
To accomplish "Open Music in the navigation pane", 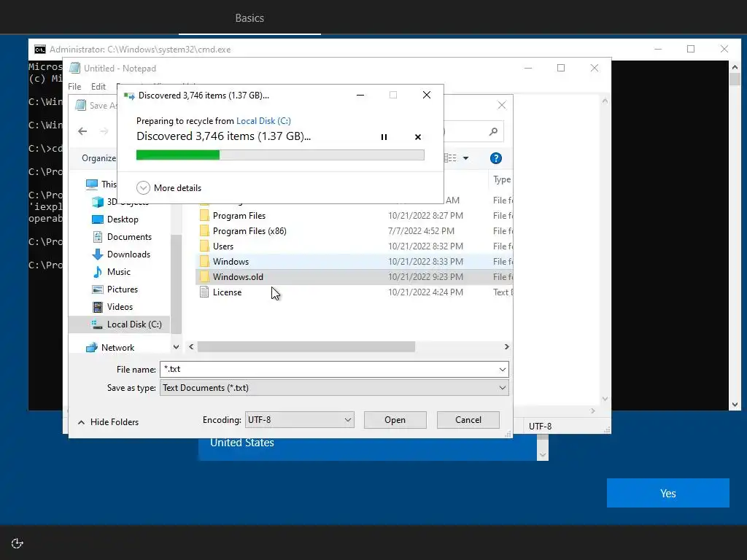I will click(119, 272).
